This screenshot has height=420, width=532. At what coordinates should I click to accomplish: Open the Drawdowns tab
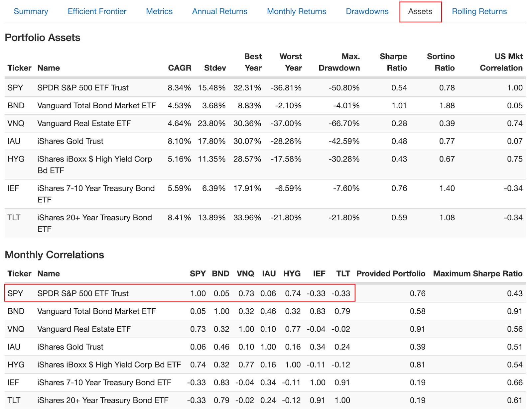367,11
